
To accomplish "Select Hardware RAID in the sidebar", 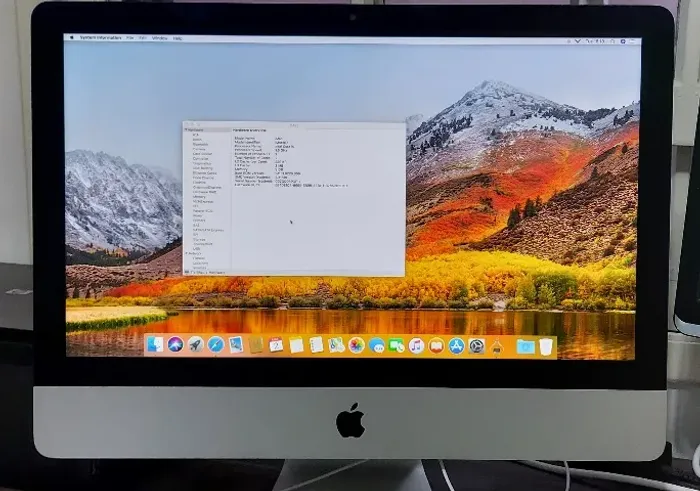I will point(204,192).
